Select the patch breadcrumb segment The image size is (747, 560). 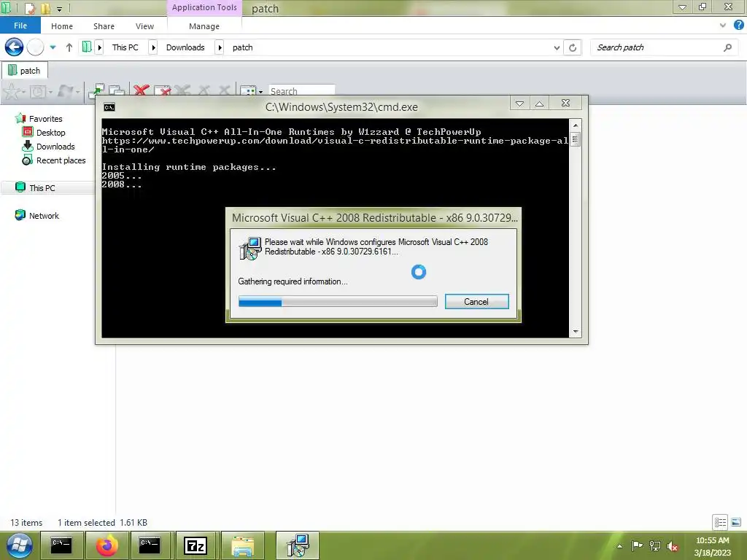tap(242, 47)
